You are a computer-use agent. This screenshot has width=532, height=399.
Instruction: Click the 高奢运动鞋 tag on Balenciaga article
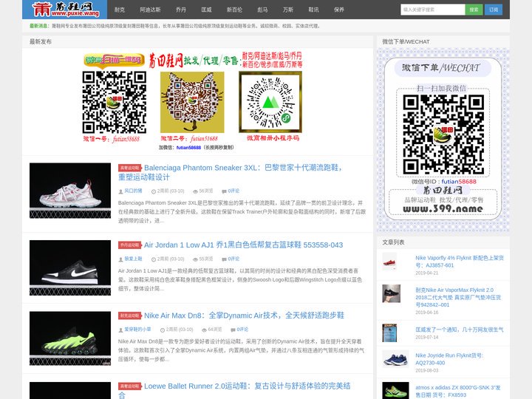coord(129,168)
